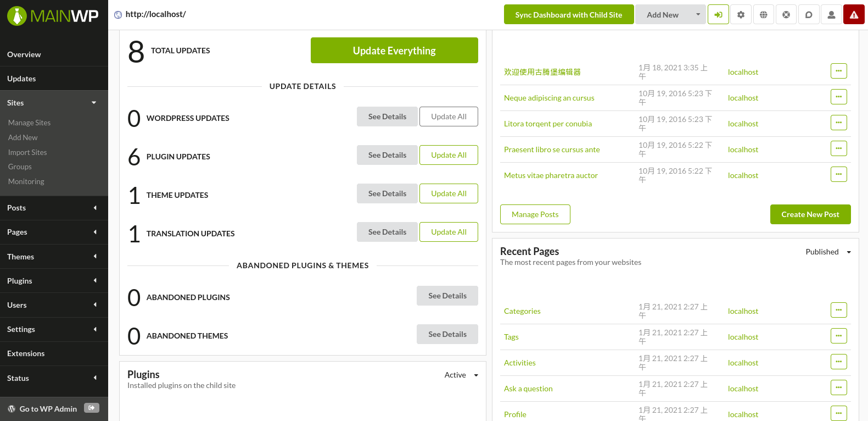Expand the Add New dropdown arrow
Screen dimensions: 868x421
pos(698,15)
